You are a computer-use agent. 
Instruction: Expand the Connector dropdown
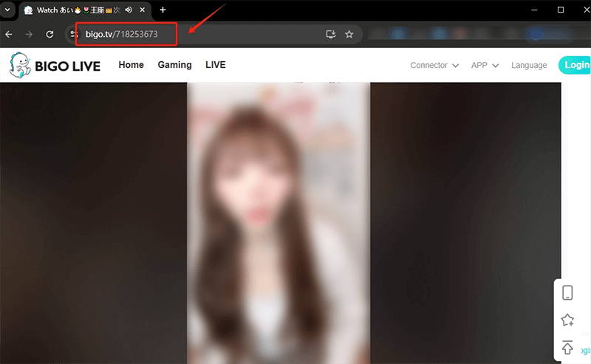coord(434,65)
